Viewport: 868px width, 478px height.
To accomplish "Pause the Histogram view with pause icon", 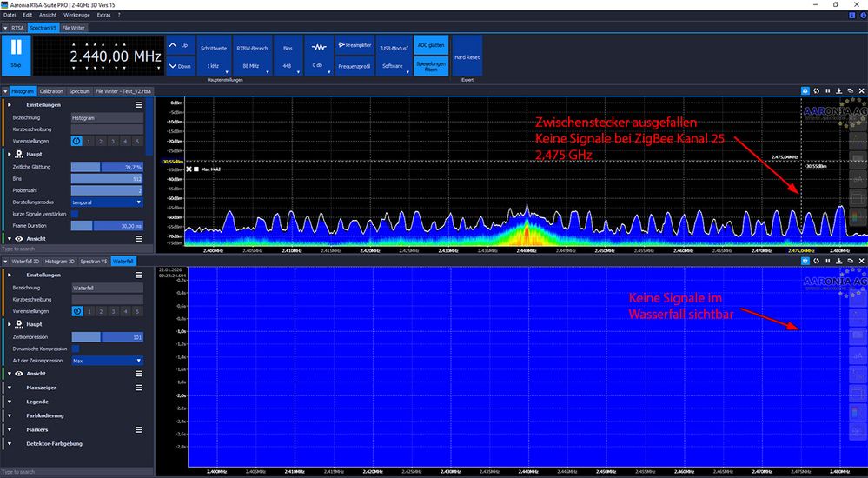I will tap(827, 90).
